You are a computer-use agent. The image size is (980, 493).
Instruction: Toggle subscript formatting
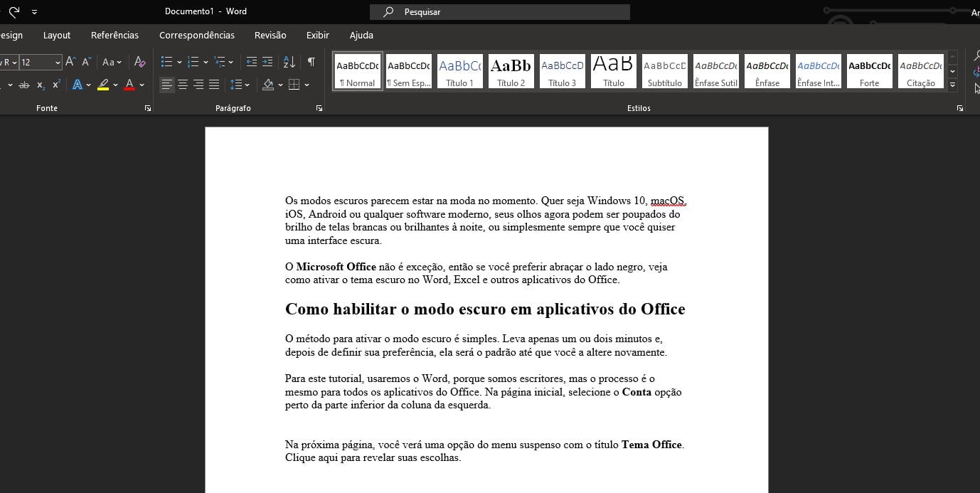pyautogui.click(x=41, y=85)
